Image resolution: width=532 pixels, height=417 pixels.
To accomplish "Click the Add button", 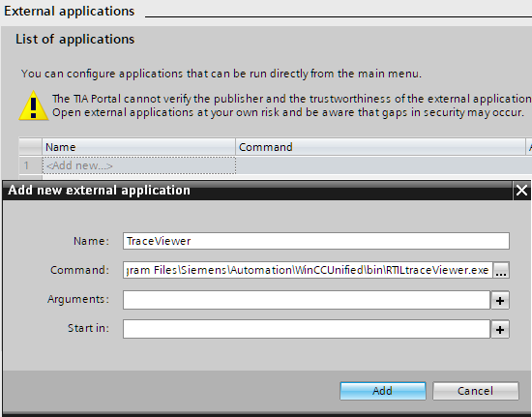I will 383,391.
